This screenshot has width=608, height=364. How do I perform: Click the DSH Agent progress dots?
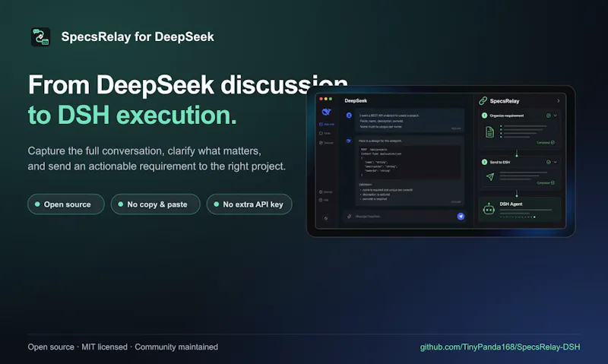(x=518, y=217)
